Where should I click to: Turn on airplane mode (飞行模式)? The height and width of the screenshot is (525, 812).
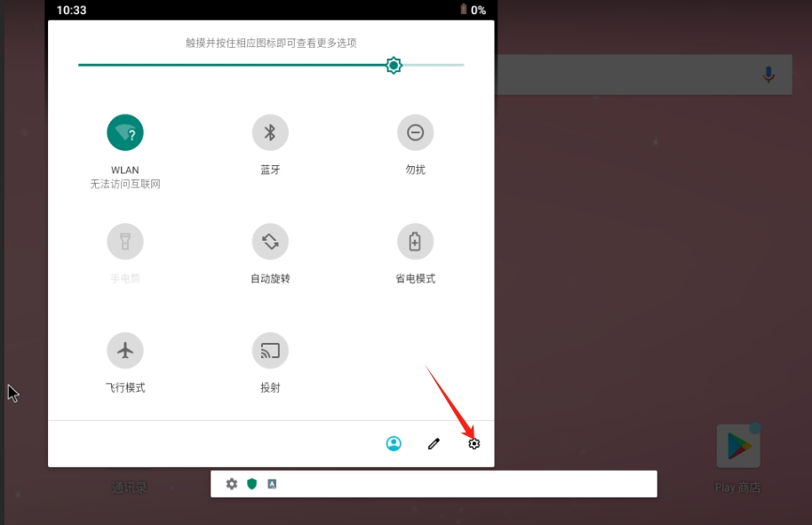tap(125, 351)
